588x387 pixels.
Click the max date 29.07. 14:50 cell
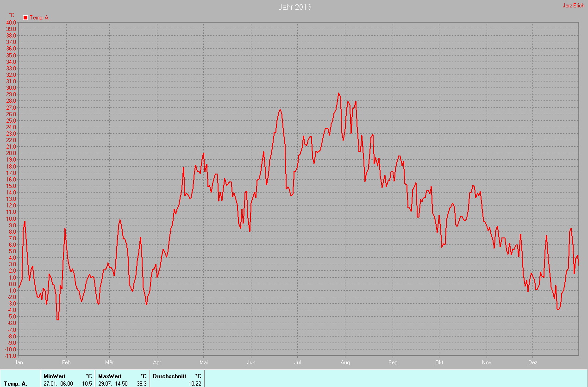[113, 384]
